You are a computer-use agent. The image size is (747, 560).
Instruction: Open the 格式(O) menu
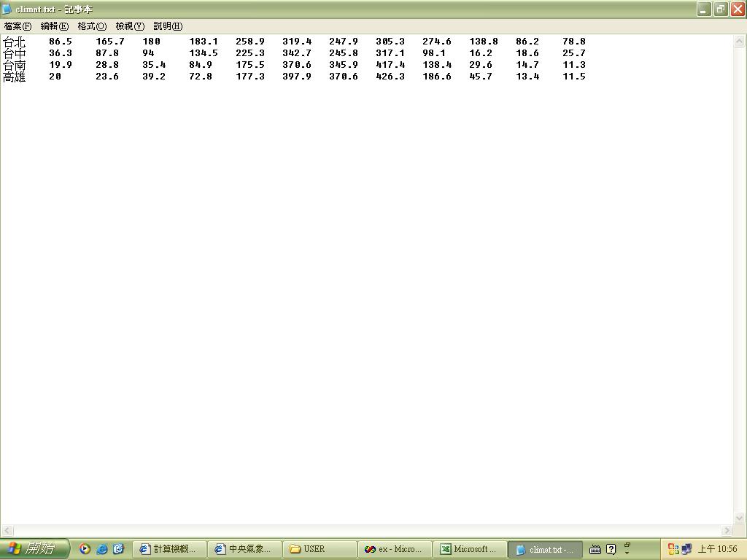pyautogui.click(x=92, y=26)
